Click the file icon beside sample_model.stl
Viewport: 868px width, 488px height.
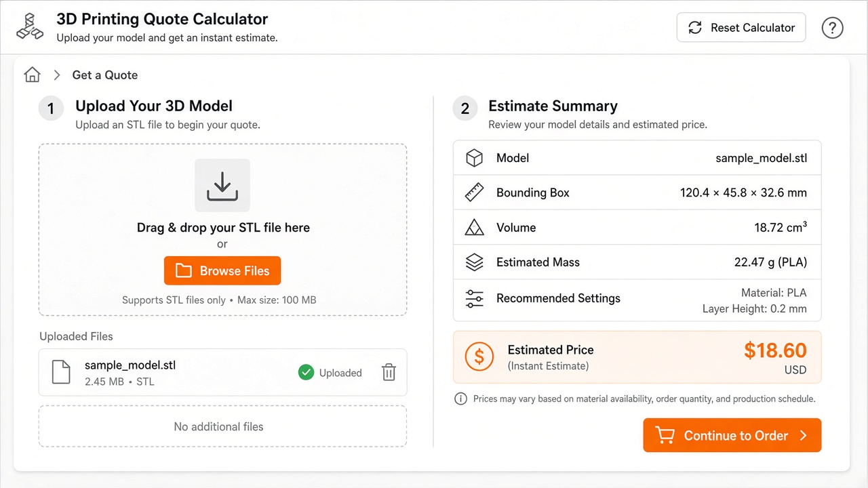tap(61, 372)
